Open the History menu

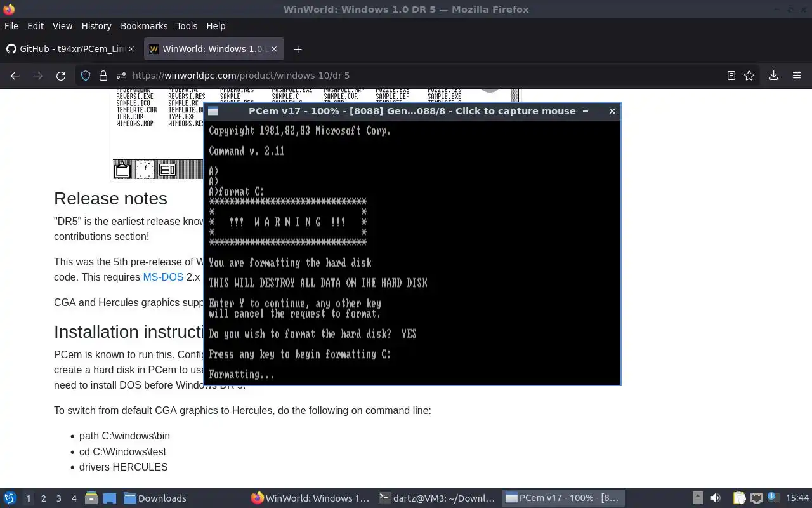tap(96, 26)
